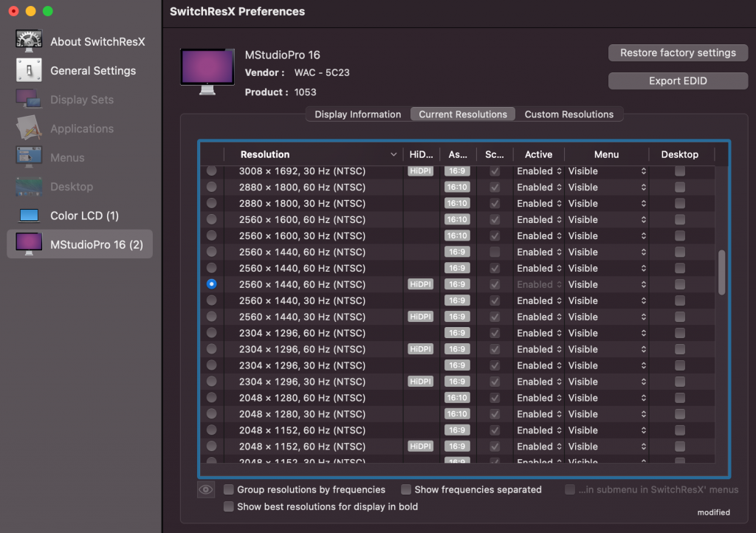Open Menu visibility dropdown for 2560 × 1600, 60 Hz
756x533 pixels.
click(607, 220)
